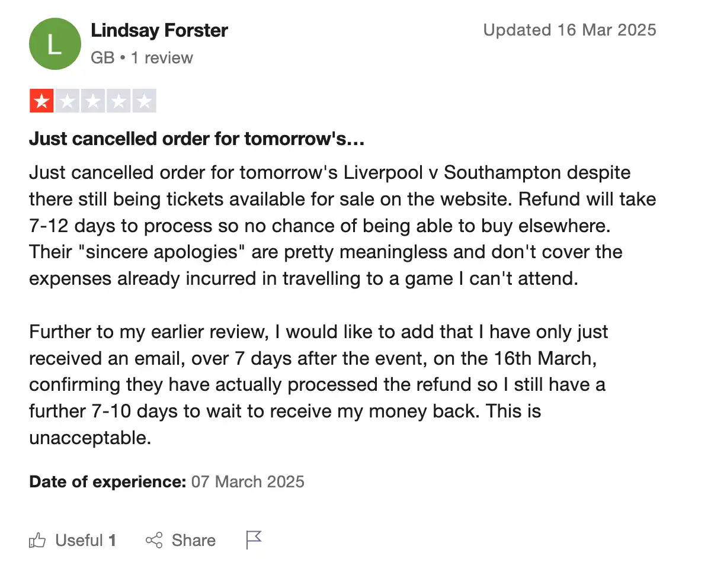
Task: Select the fourth star in the rating row
Action: coord(118,100)
